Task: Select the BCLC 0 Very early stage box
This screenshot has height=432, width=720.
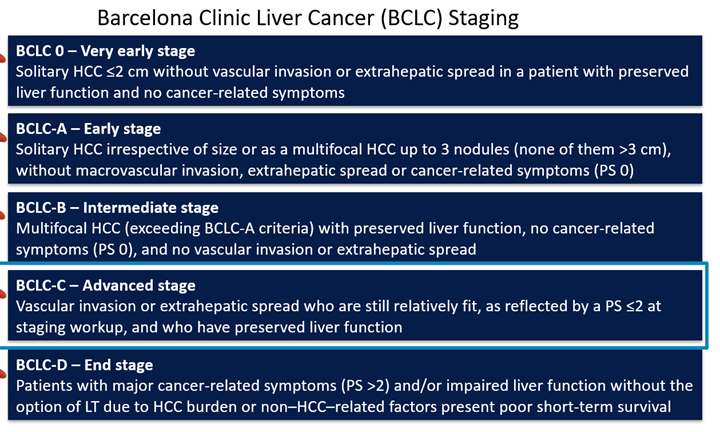Action: point(355,71)
